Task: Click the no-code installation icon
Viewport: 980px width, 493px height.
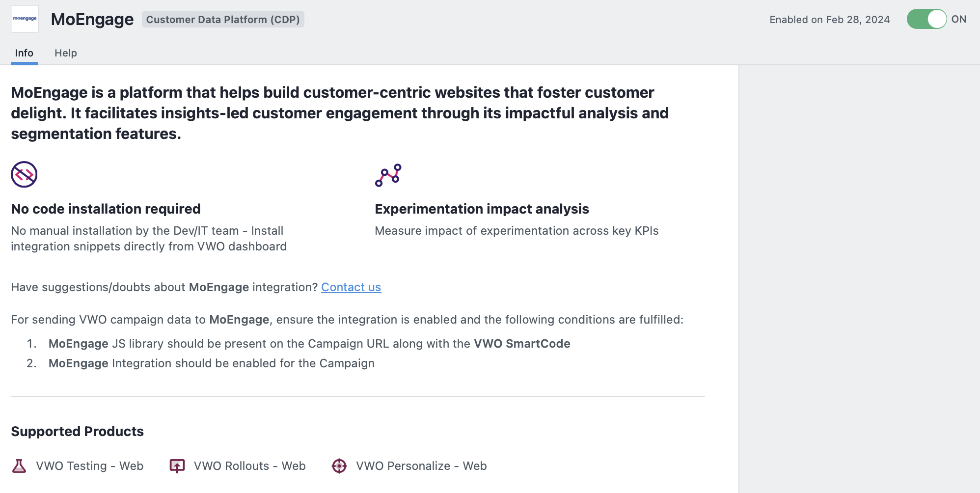Action: point(24,174)
